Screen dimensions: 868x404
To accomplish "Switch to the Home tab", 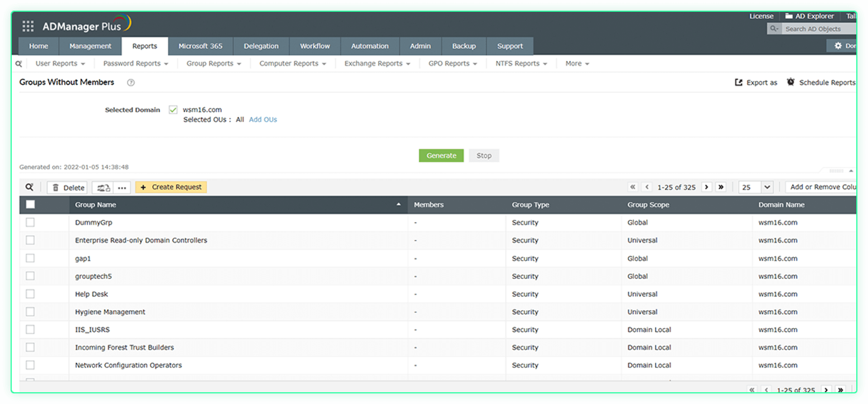I will pos(38,46).
